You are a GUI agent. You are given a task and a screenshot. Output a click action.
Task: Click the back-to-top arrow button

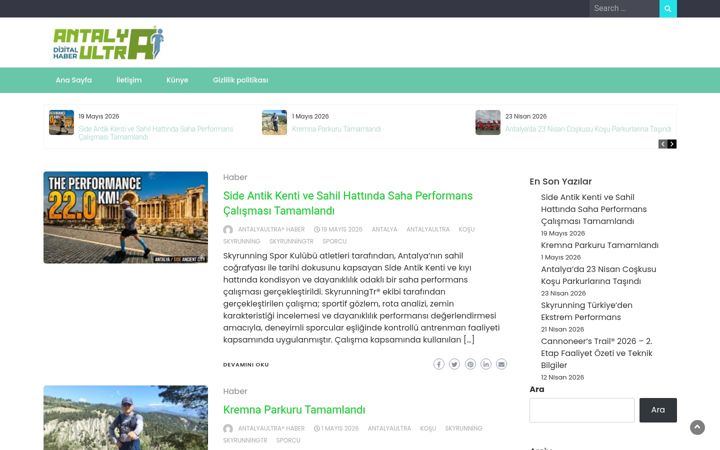point(697,428)
